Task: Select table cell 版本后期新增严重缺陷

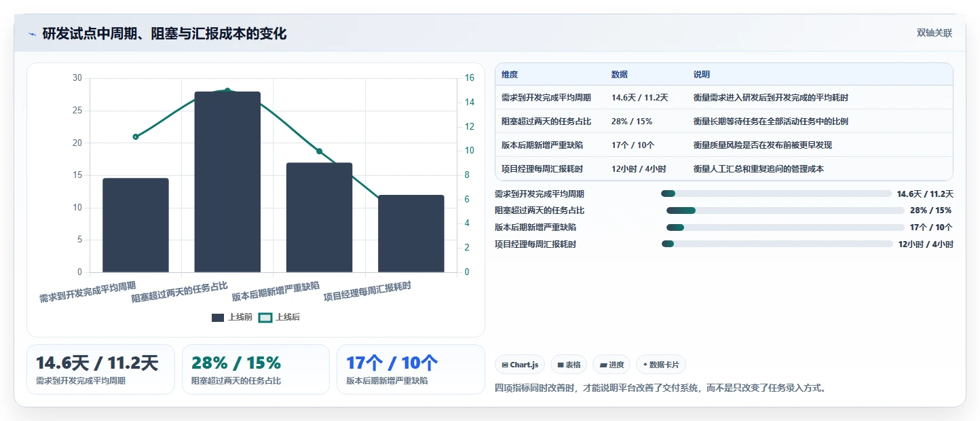Action: coord(542,145)
